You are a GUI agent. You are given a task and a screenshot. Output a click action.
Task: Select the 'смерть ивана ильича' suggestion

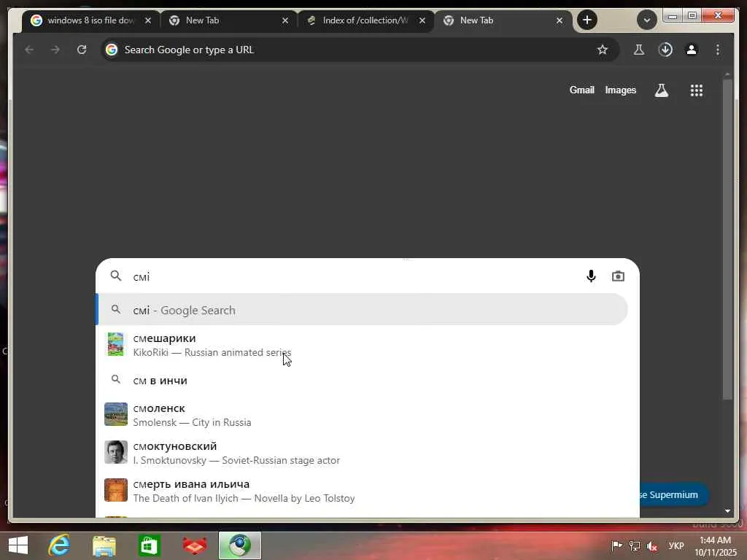362,491
